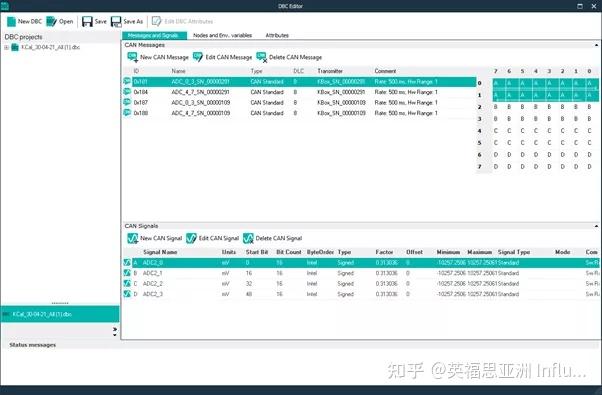This screenshot has width=602, height=395.
Task: Select message ADC_4_7_SN_00000109
Action: coord(200,113)
